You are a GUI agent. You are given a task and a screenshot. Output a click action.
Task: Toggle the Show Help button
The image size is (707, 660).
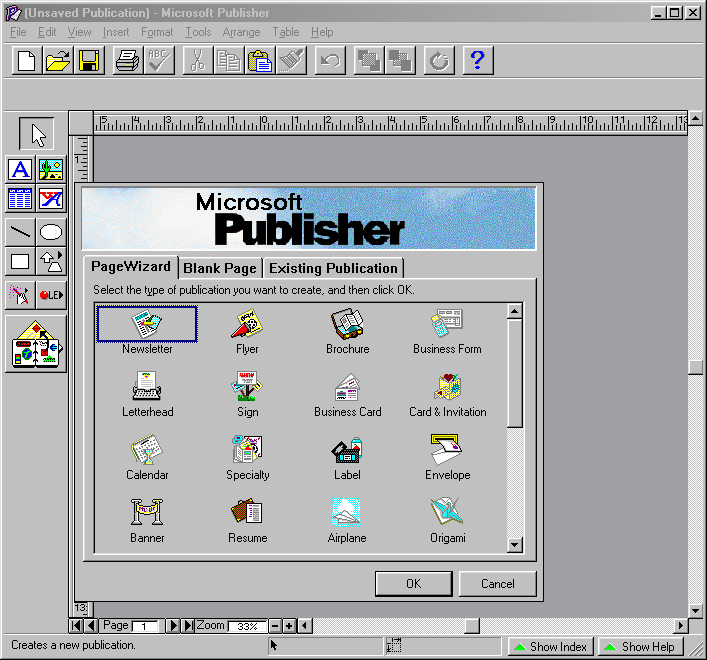(x=638, y=647)
